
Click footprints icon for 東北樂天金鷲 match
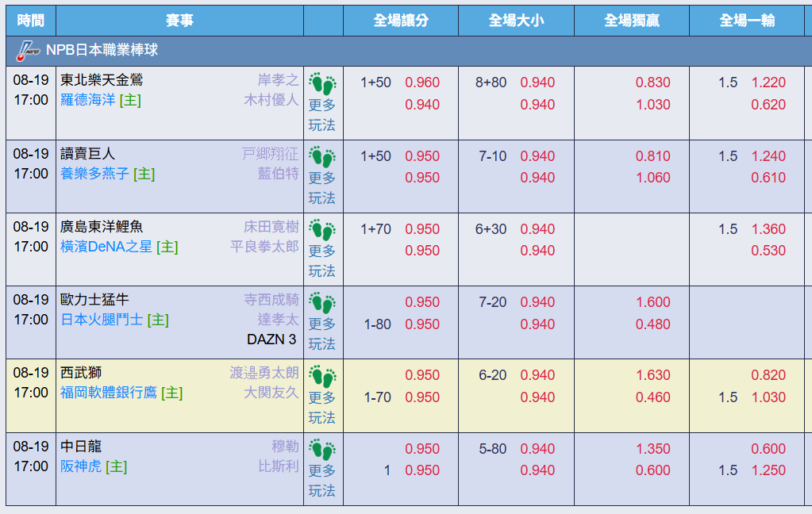click(x=322, y=83)
